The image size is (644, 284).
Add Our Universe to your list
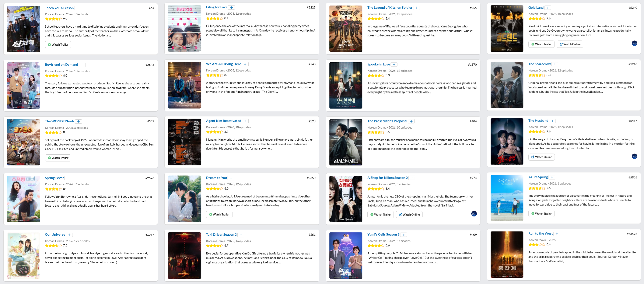[70, 235]
